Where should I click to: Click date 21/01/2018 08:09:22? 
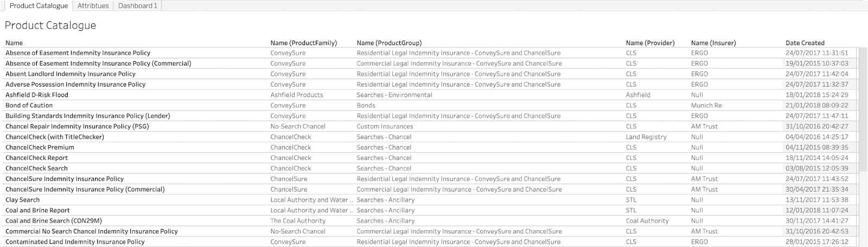(816, 105)
